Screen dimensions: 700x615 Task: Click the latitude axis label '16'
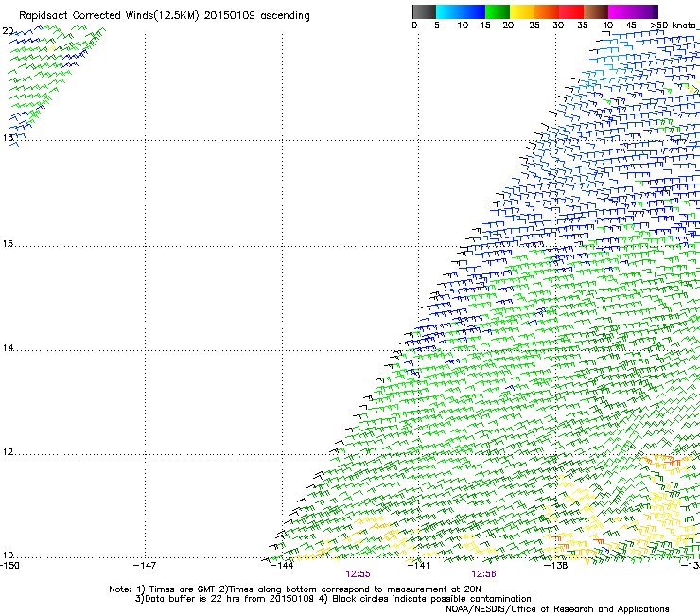coord(8,244)
